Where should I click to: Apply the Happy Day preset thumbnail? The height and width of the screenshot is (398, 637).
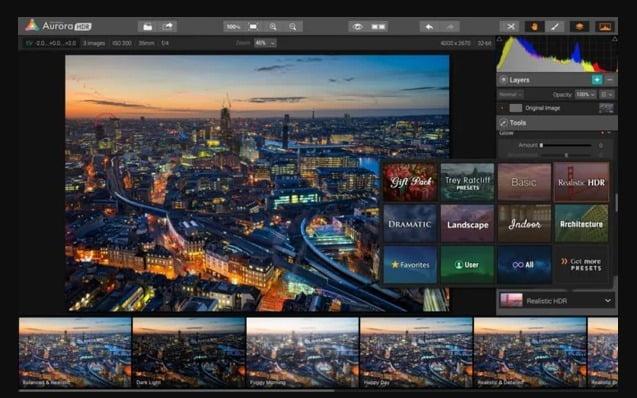click(x=416, y=352)
